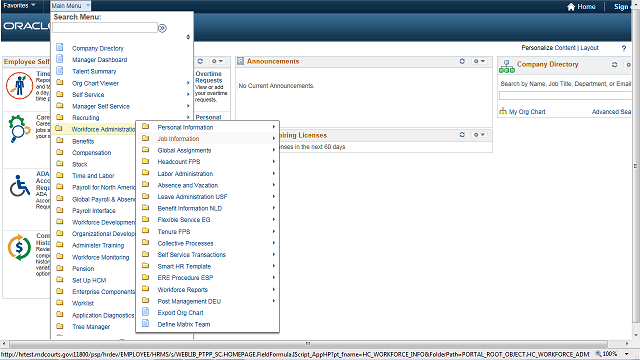Click the zoom level magnifier icon
The height and width of the screenshot is (360, 640).
pyautogui.click(x=598, y=353)
